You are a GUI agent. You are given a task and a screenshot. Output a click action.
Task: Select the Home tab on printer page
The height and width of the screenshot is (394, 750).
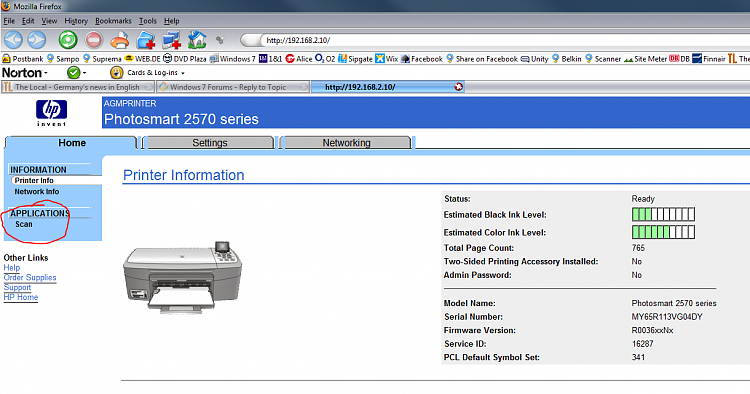72,142
